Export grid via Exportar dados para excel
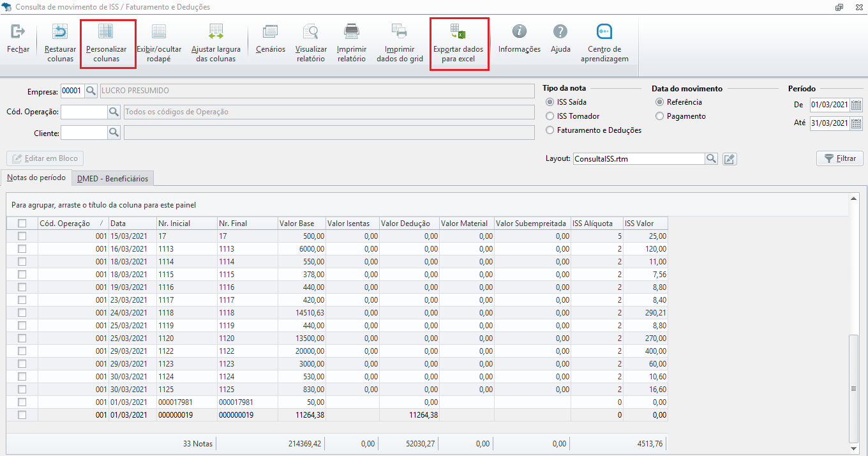The height and width of the screenshot is (456, 868). tap(458, 31)
